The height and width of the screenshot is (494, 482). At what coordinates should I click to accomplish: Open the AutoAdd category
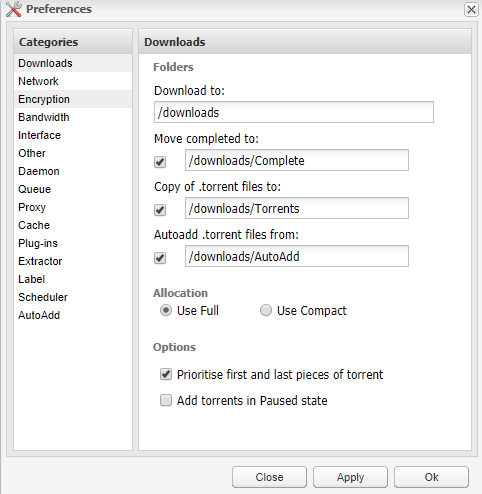tap(73, 315)
